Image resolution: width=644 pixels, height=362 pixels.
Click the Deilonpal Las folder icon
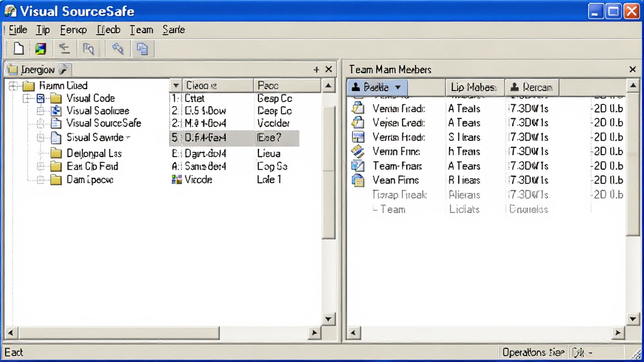pyautogui.click(x=56, y=153)
